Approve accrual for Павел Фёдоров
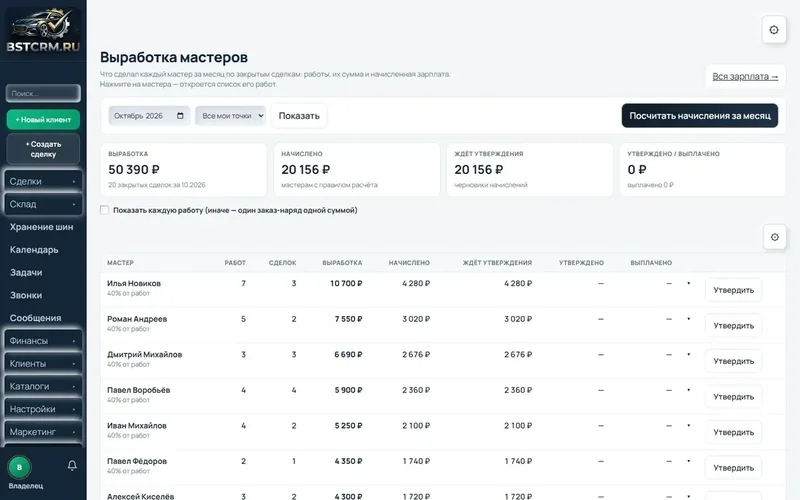Viewport: 800px width, 500px height. pos(733,468)
